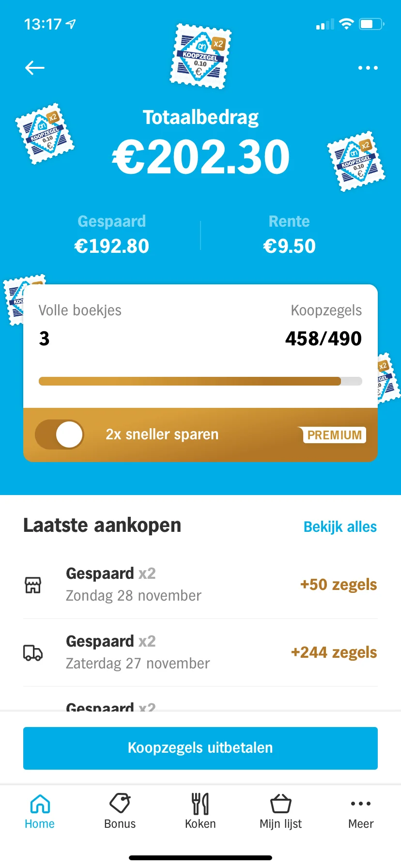Open the Meer tab
This screenshot has width=401, height=868.
(361, 811)
